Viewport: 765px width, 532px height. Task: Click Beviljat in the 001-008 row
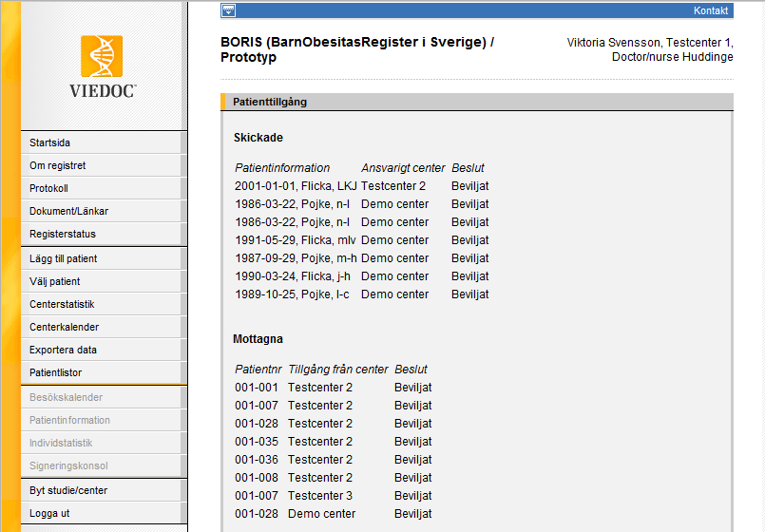click(412, 478)
